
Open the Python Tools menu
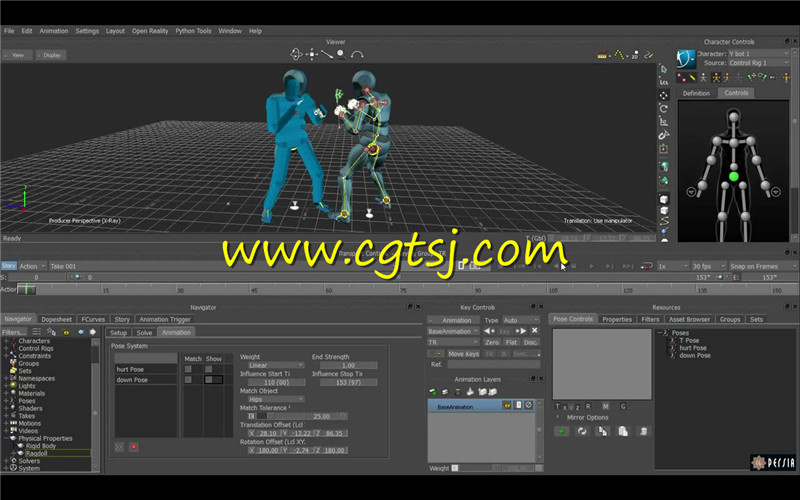193,31
